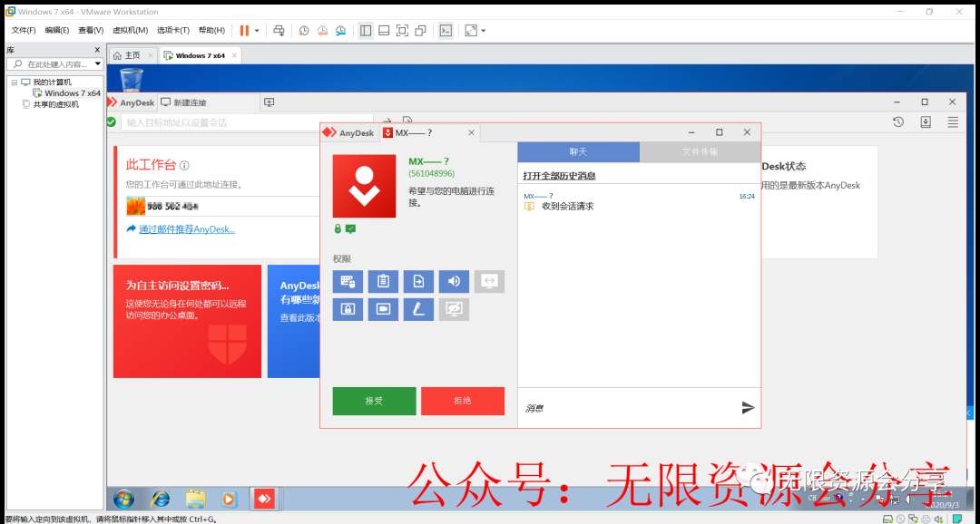
Task: Open AnyDesk download/install icon
Action: tap(926, 122)
